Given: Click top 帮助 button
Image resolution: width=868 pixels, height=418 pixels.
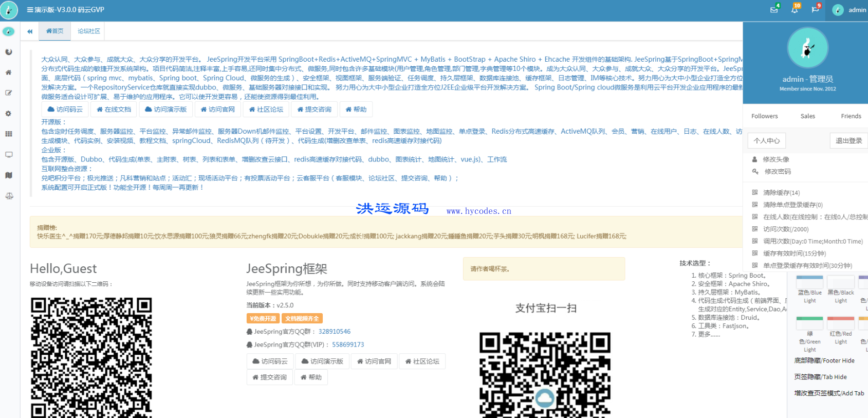Looking at the screenshot, I should (356, 110).
